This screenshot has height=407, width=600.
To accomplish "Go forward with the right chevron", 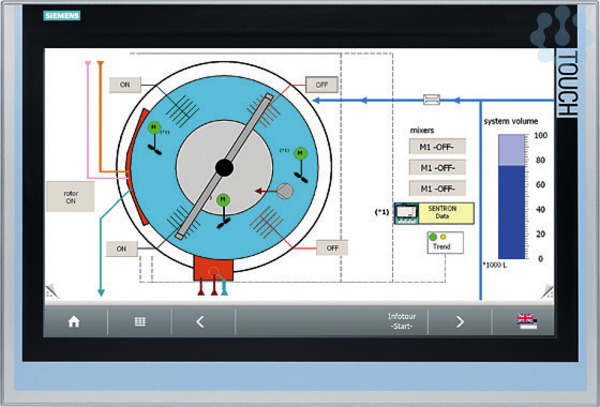I will (460, 321).
